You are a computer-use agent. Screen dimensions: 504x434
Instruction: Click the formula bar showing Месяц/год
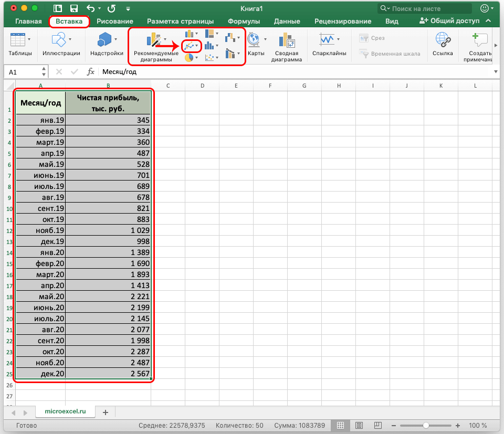[296, 72]
